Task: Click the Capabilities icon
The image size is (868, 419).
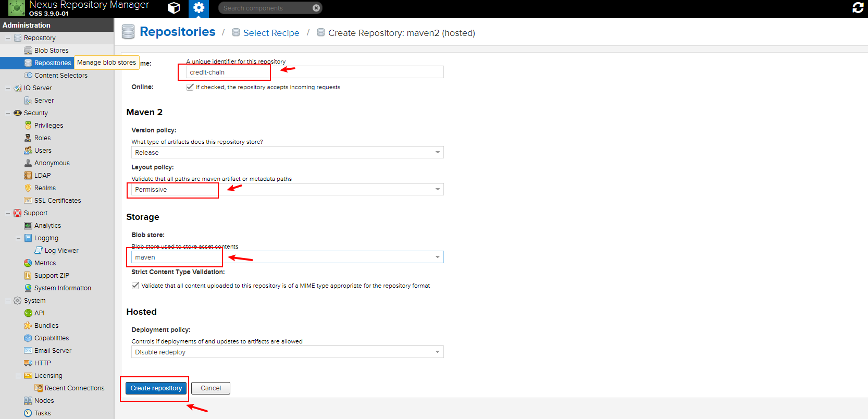Action: coord(28,338)
